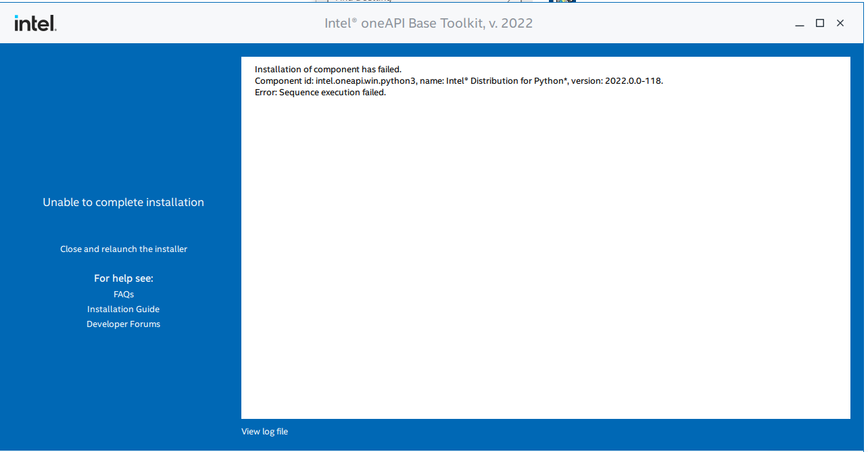
Task: Minimize the installer window
Action: click(800, 23)
